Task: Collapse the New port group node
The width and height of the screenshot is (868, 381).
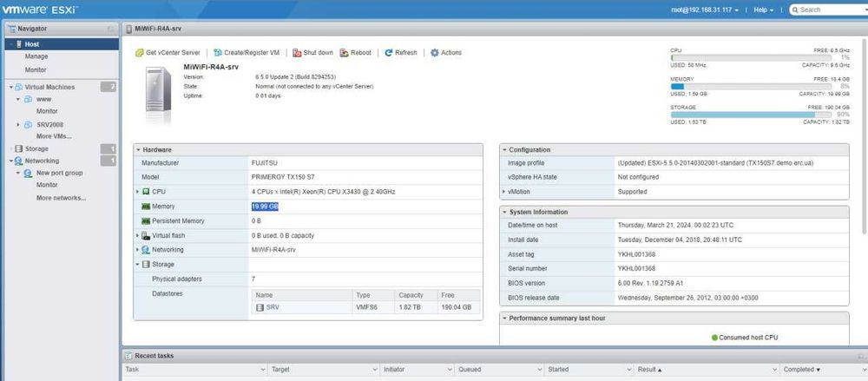Action: (18, 174)
